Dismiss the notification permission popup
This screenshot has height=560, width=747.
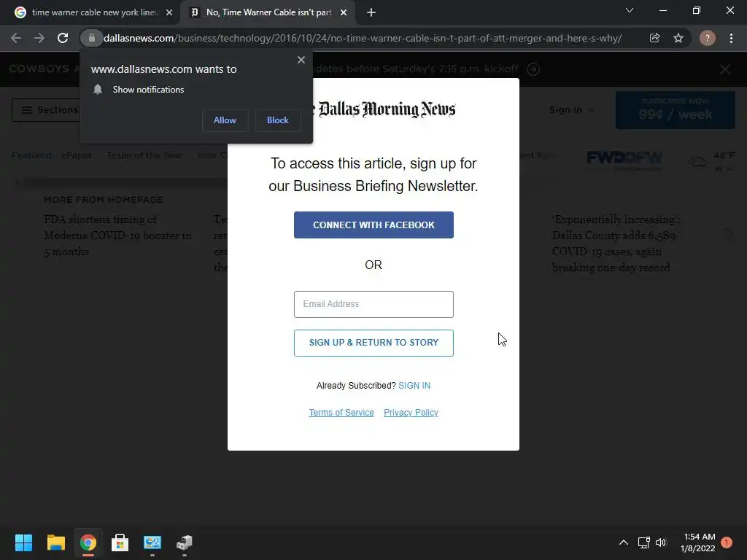(301, 60)
